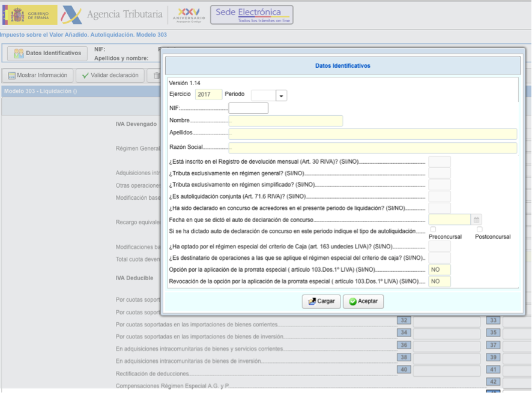The image size is (532, 393).
Task: Click the input field for box 40
Action: click(x=447, y=371)
